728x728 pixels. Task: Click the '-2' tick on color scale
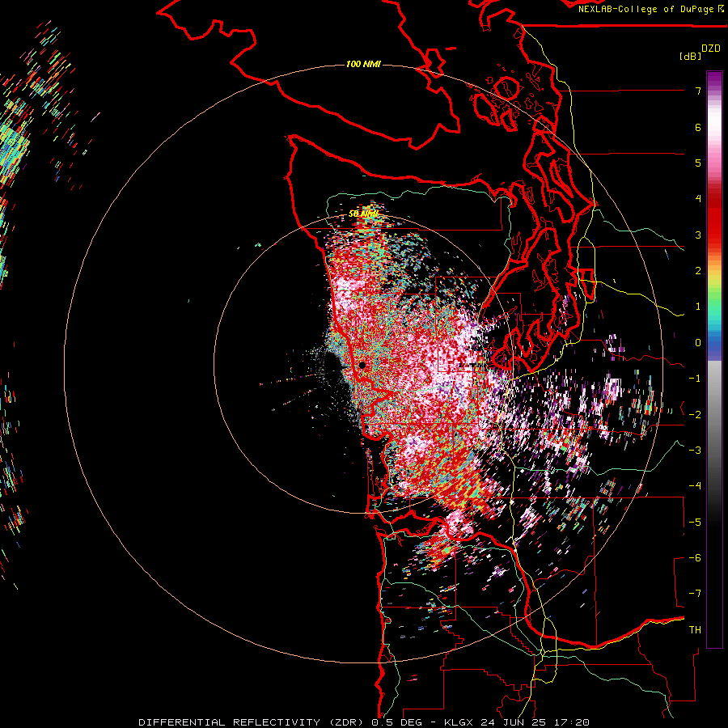(x=695, y=415)
